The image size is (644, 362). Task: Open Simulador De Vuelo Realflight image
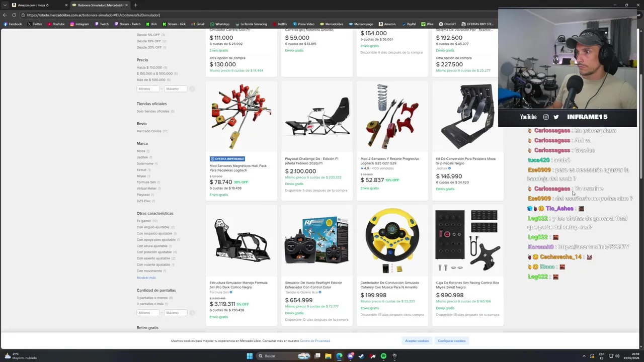[x=317, y=241]
